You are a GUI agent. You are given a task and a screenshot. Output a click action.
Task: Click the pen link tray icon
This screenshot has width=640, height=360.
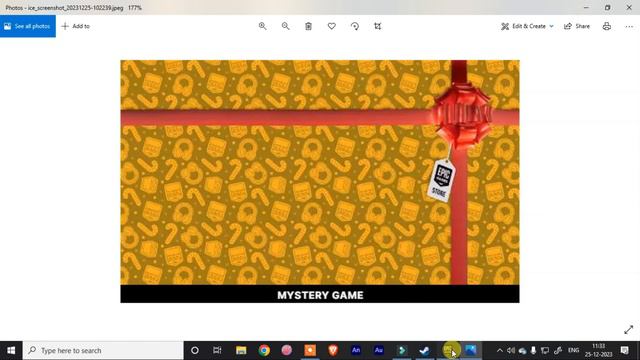click(558, 350)
